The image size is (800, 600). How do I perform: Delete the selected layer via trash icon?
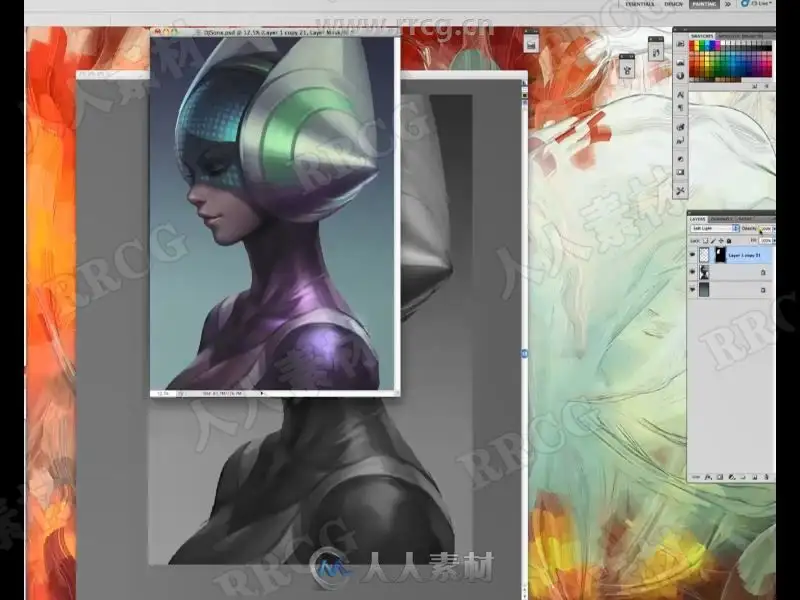[x=766, y=477]
